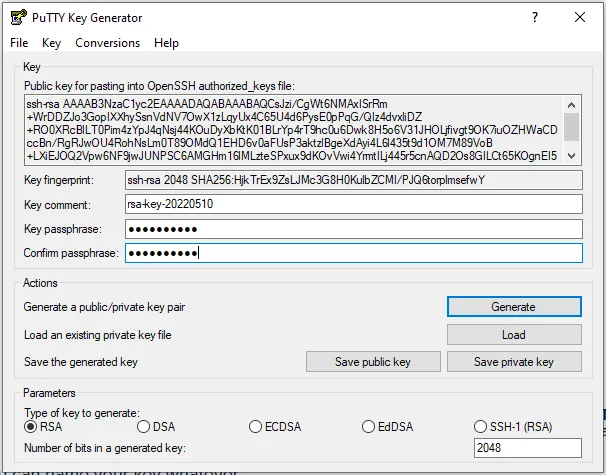The image size is (606, 475).
Task: Click 'Number of bits in a generated key:' label
Action: point(105,448)
